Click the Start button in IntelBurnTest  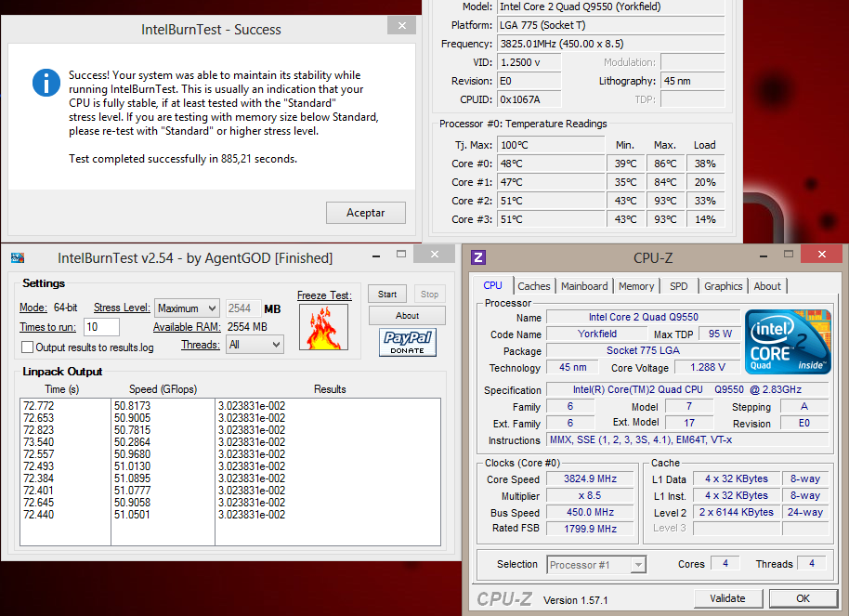[387, 295]
